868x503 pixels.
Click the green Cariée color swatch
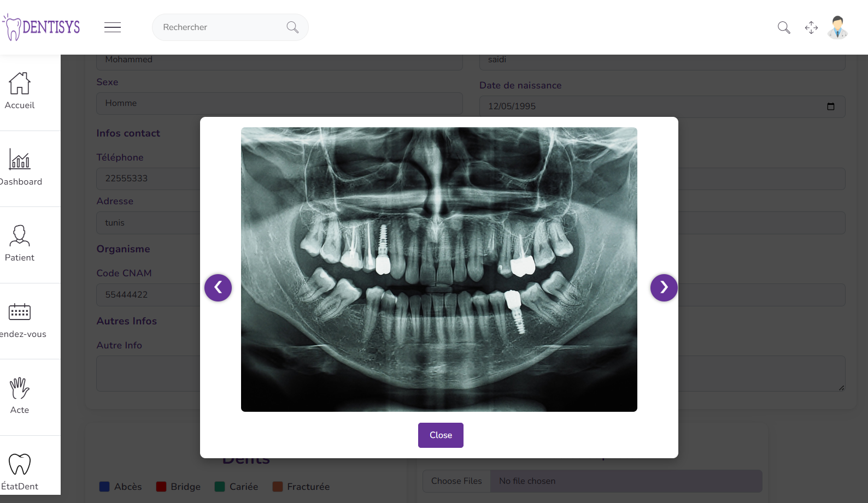click(220, 487)
